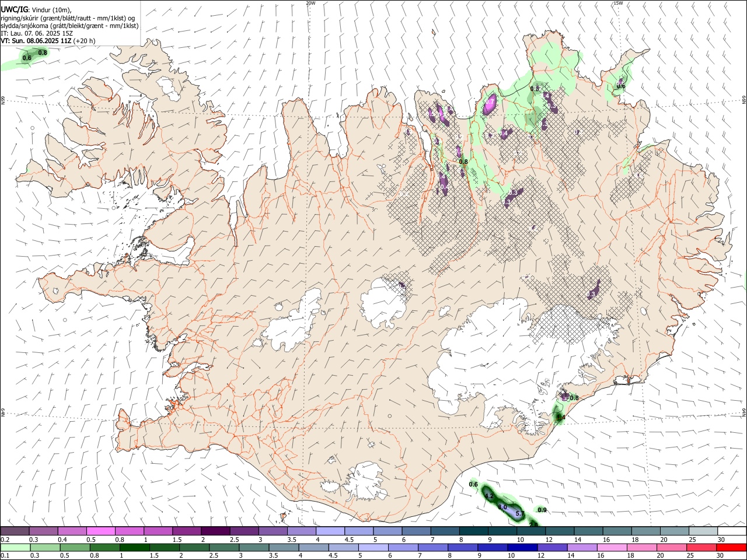747x560 pixels.
Task: Click the '0.6' value on northeast peninsula
Action: [x=621, y=86]
